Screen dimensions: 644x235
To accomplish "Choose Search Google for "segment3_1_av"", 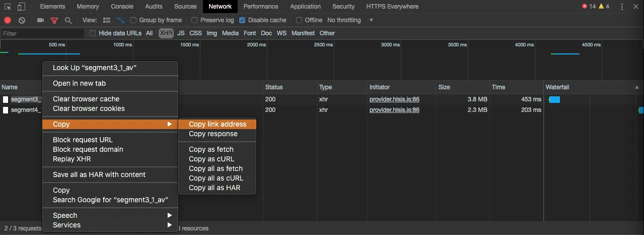I will tap(110, 200).
